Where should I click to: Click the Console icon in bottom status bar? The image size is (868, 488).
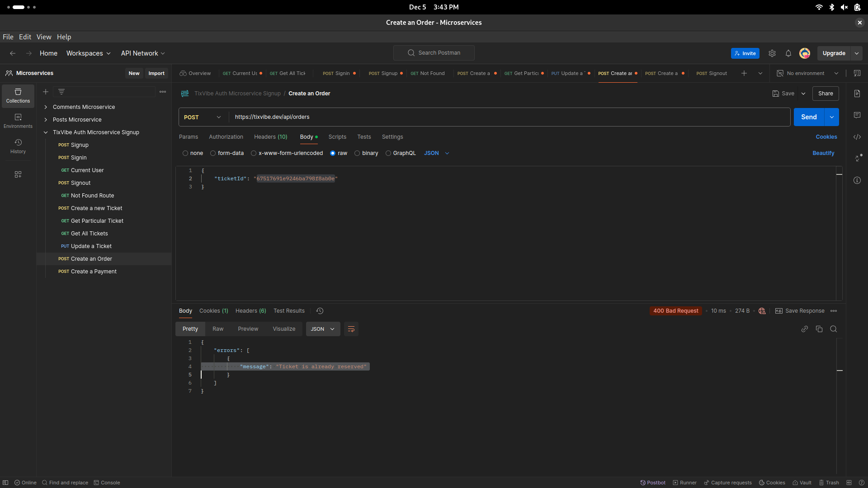pos(105,483)
